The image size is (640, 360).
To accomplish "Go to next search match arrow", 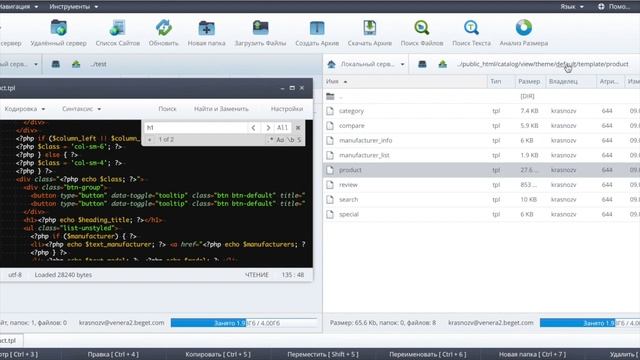I will 268,128.
